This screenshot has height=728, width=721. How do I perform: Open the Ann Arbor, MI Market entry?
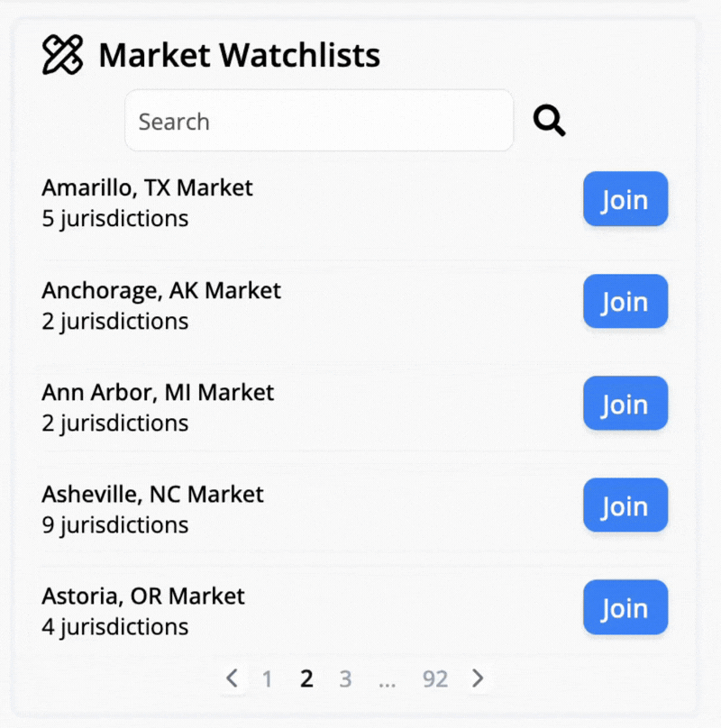[x=158, y=392]
